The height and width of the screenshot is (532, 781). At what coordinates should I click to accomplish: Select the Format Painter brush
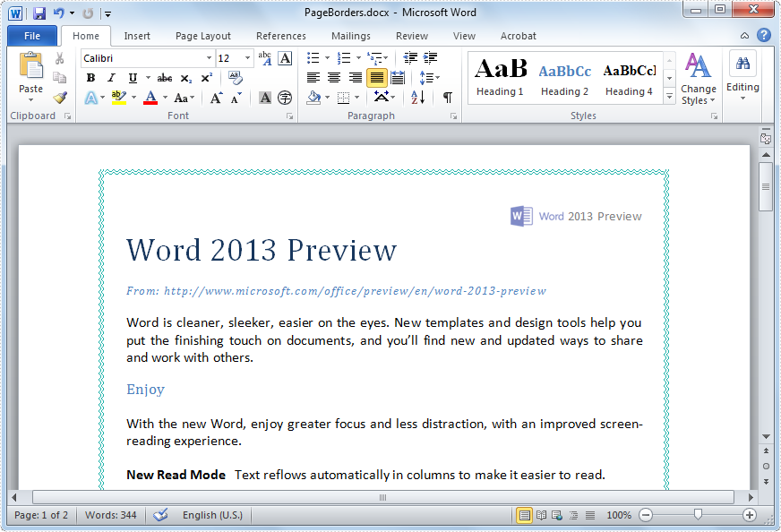[x=60, y=97]
